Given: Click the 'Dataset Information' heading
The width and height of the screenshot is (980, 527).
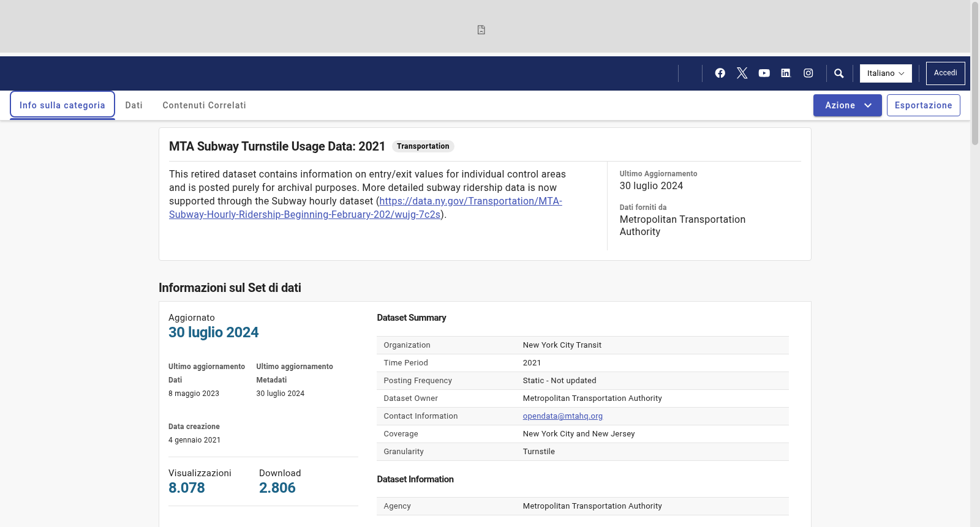Looking at the screenshot, I should [x=415, y=479].
